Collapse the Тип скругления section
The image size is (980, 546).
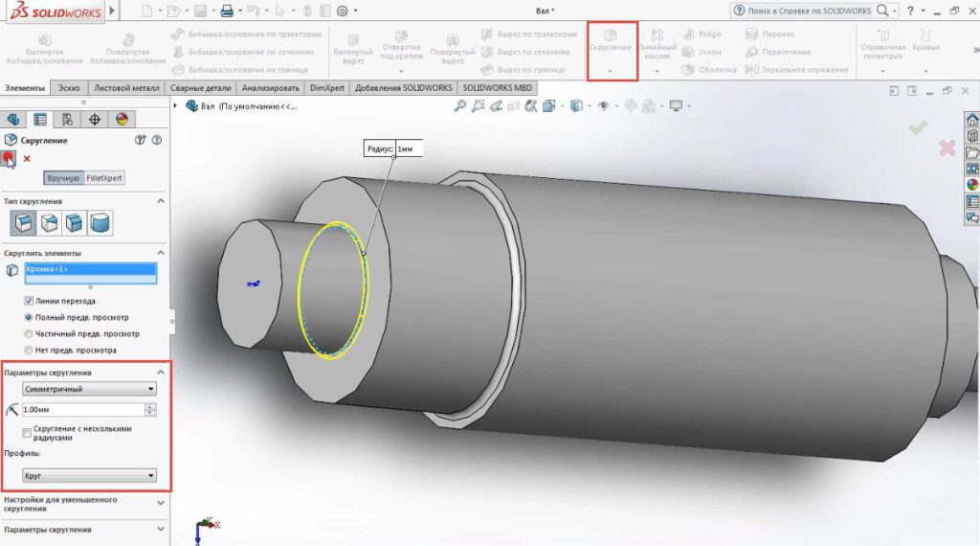tap(161, 201)
